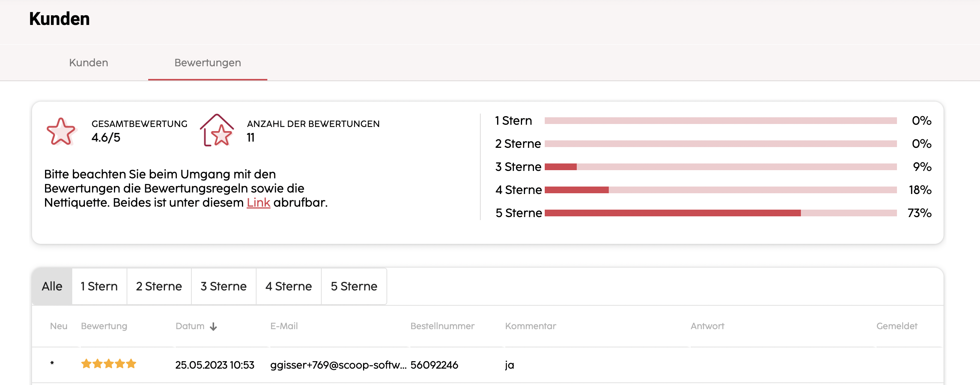
Task: Filter reviews by Alle
Action: 52,286
